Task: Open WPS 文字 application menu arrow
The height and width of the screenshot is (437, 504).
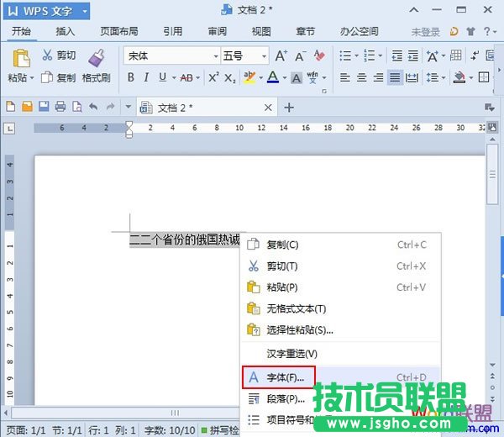Action: tap(85, 11)
